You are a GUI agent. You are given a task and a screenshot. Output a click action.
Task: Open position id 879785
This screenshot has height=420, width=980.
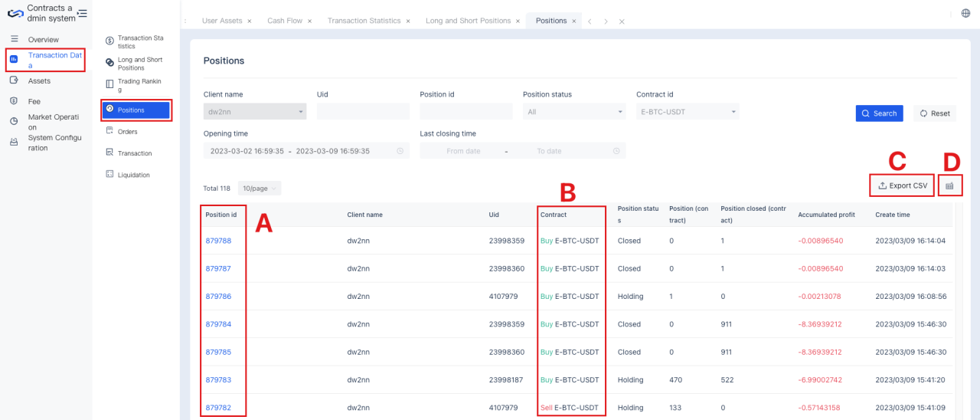coord(218,352)
